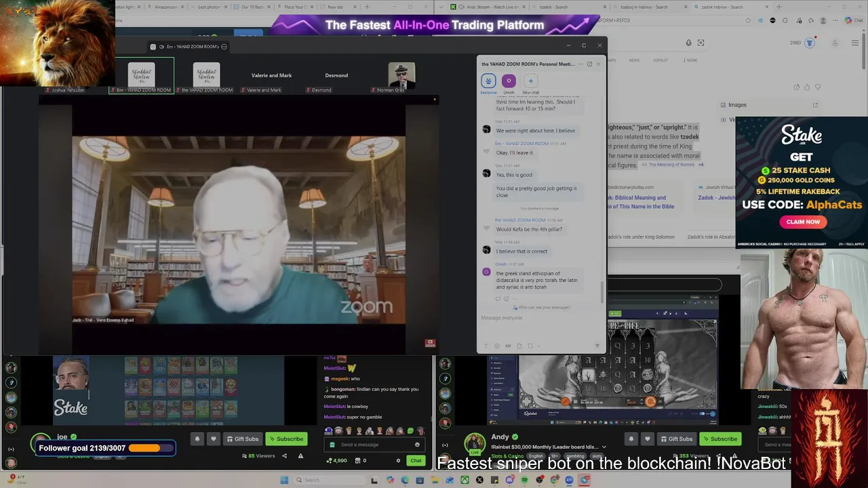Open Microsoft Rewards 2980 points badge
Image resolution: width=868 pixels, height=488 pixels.
(802, 43)
